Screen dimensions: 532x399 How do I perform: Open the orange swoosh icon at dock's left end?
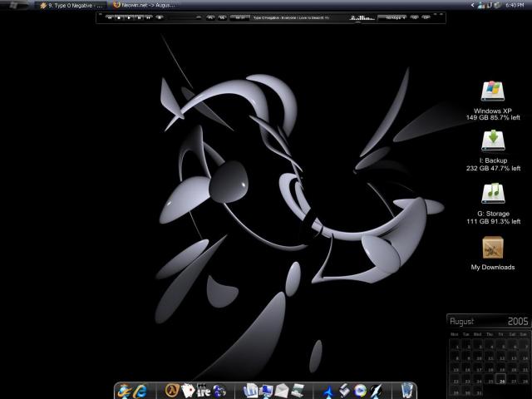click(x=124, y=392)
